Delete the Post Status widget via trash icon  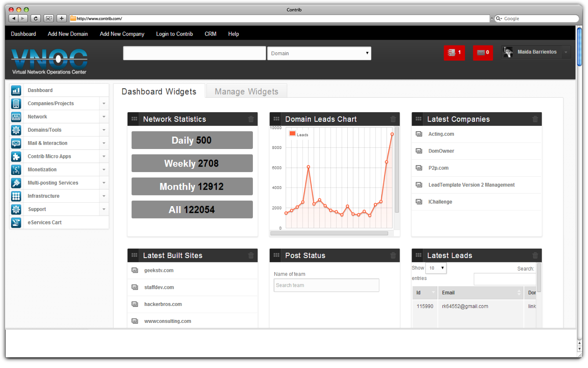[393, 255]
